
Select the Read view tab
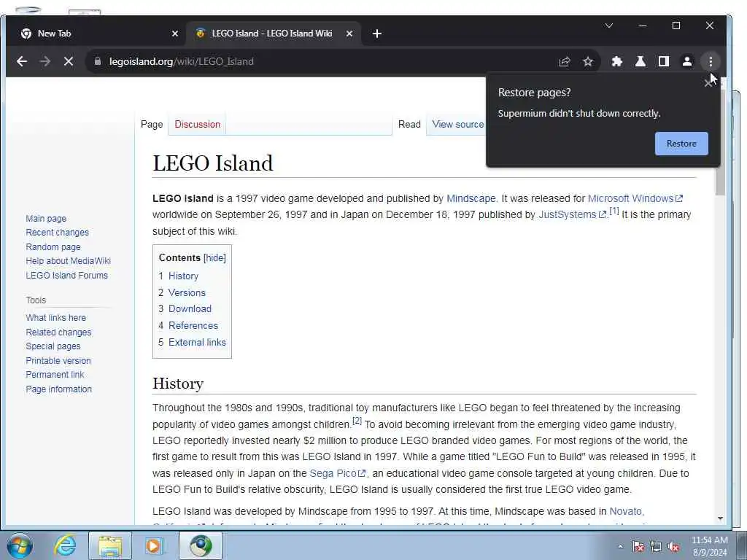[x=409, y=124]
